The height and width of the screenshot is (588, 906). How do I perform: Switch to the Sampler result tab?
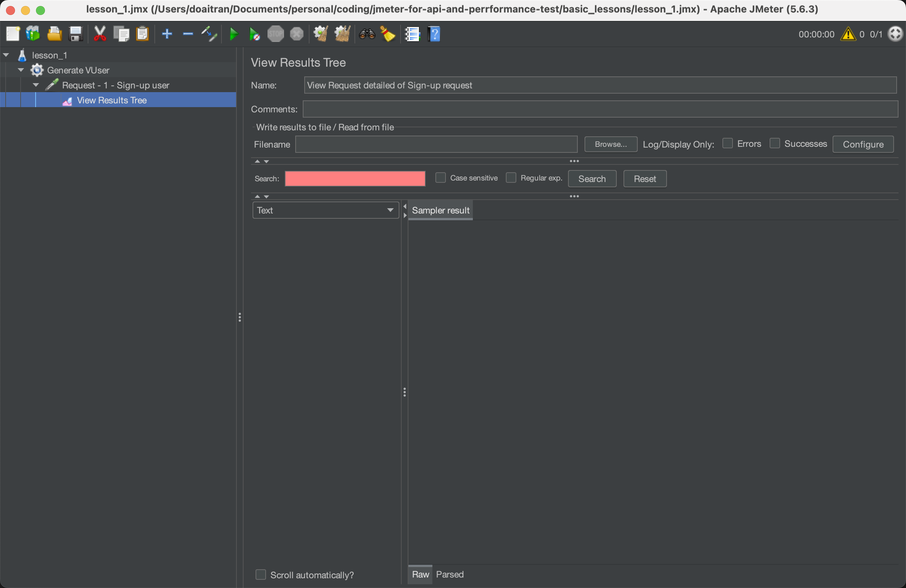point(440,210)
